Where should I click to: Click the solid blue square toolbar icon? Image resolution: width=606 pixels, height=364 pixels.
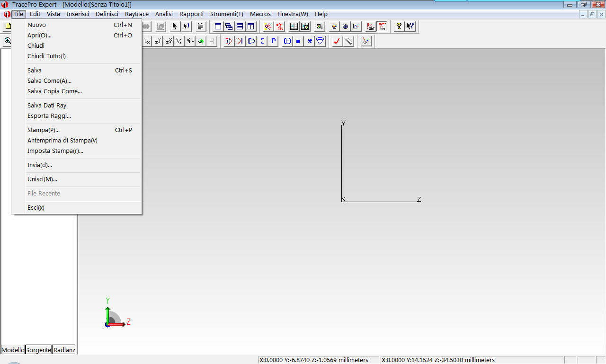tap(298, 41)
